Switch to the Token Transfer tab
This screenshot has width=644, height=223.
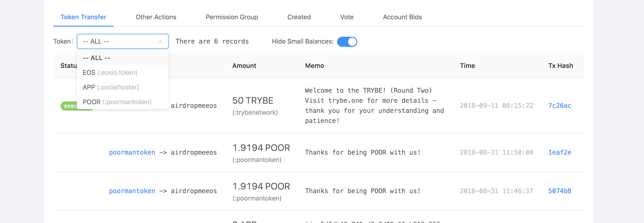point(83,17)
